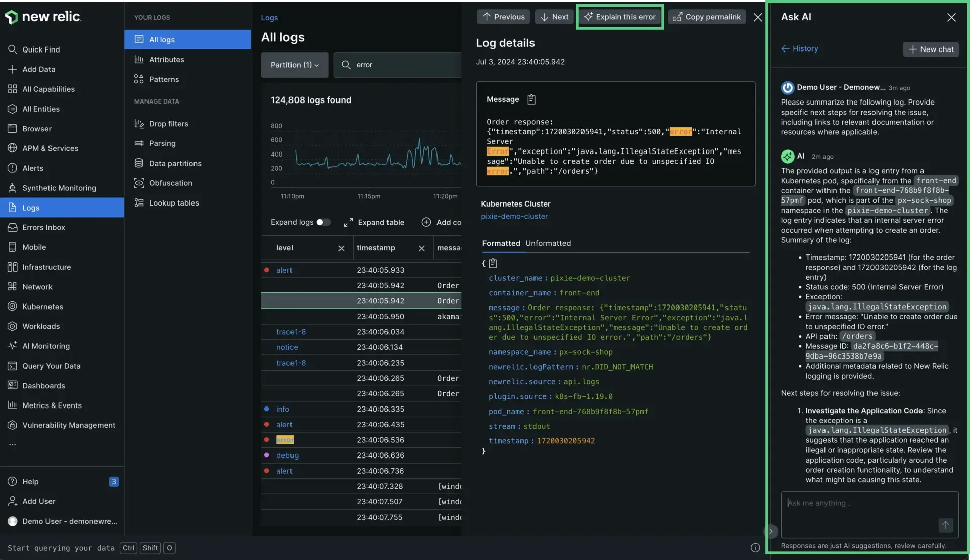Copy the log message to clipboard

(530, 99)
